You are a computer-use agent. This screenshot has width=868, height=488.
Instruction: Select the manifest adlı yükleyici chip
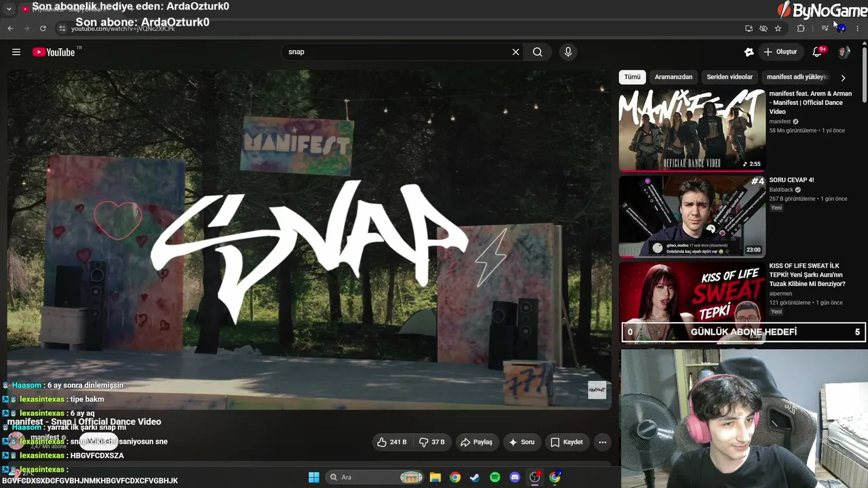(797, 77)
